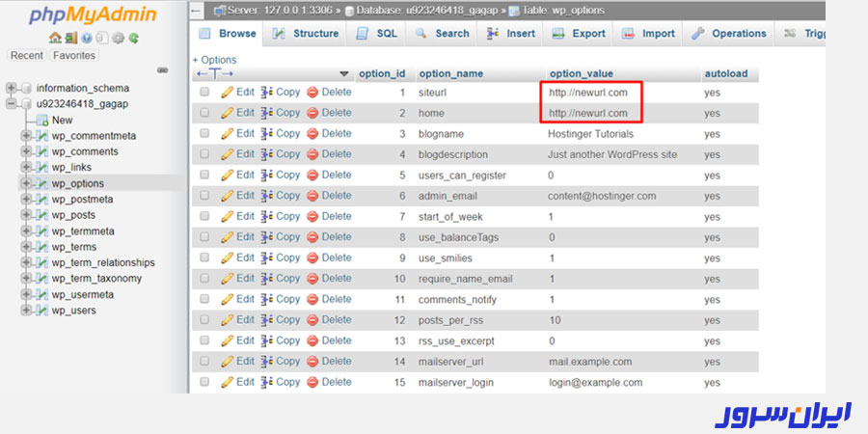This screenshot has width=868, height=434.
Task: Click the pencil Edit icon for the require_name_email row
Action: [227, 279]
